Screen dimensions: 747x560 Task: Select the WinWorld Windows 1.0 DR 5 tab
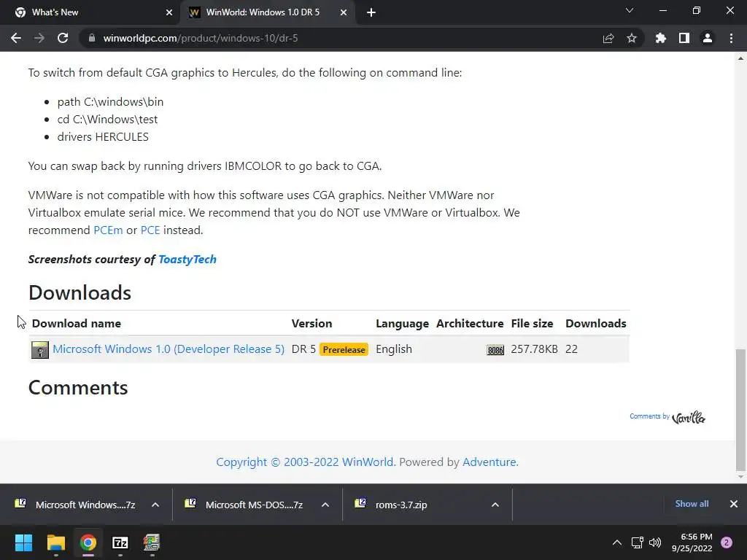click(x=263, y=12)
